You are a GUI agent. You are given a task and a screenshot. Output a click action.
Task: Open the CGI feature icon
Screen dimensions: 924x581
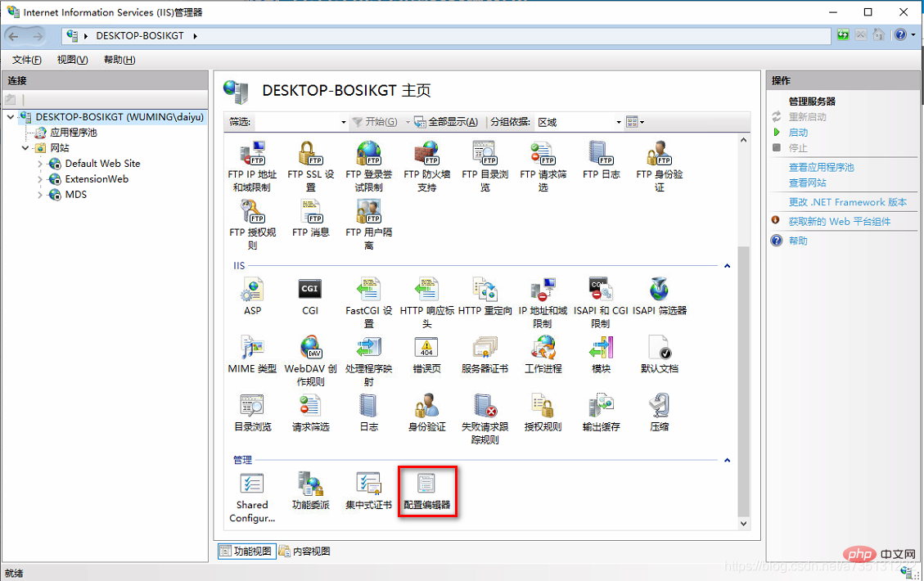(310, 296)
